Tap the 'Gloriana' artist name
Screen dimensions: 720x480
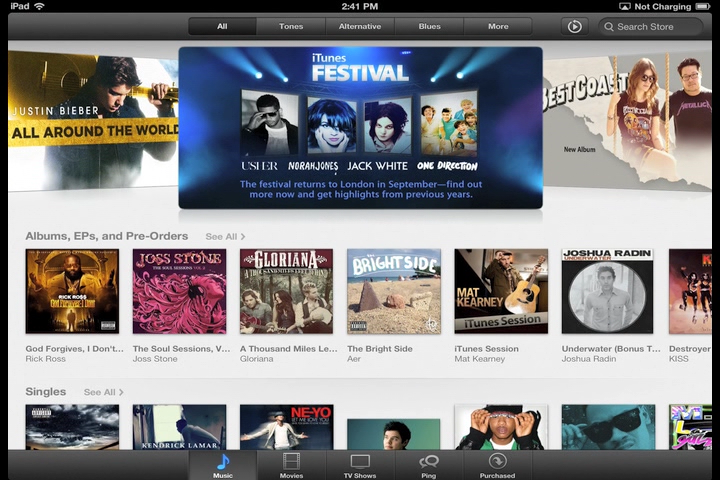pyautogui.click(x=256, y=359)
